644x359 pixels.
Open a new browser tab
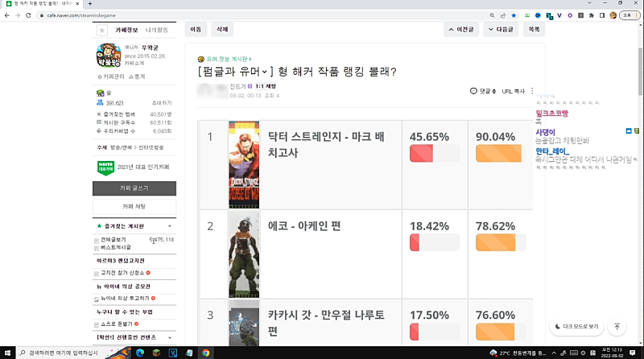[x=90, y=3]
